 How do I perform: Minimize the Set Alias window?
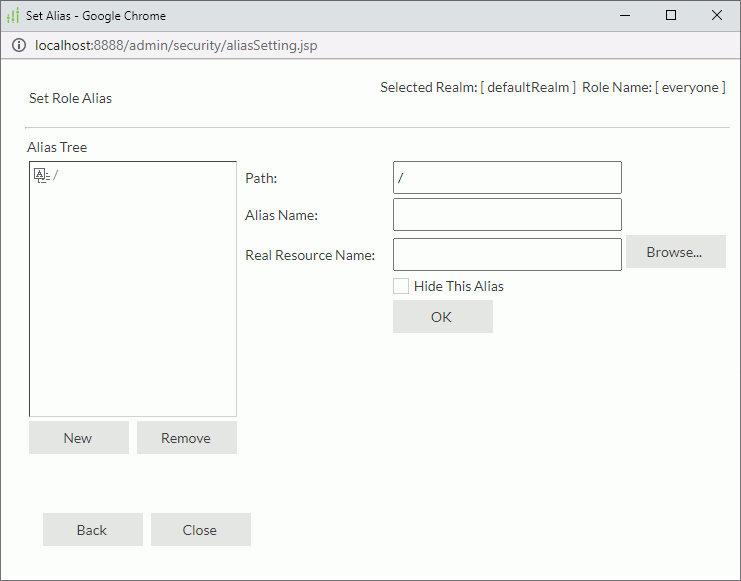coord(625,16)
